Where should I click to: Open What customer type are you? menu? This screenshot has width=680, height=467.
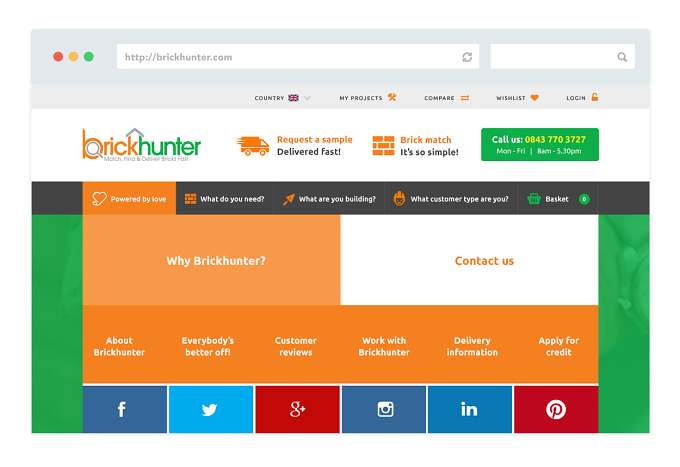click(x=451, y=199)
